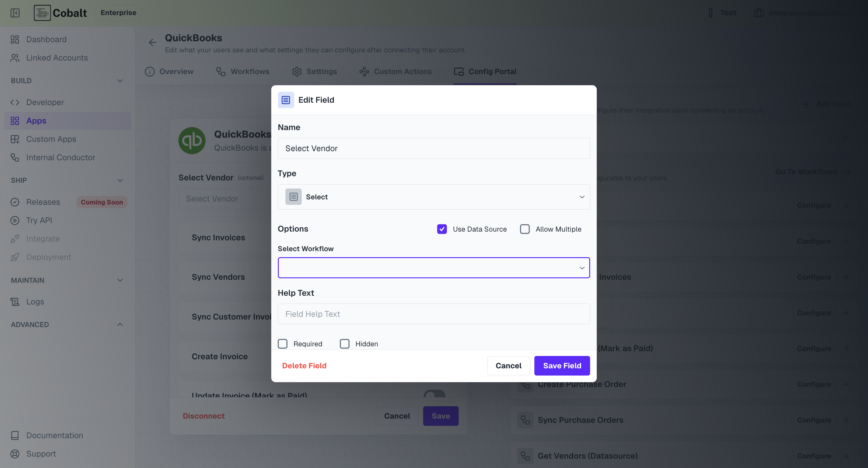868x468 pixels.
Task: Open Linked Accounts in sidebar
Action: point(57,58)
